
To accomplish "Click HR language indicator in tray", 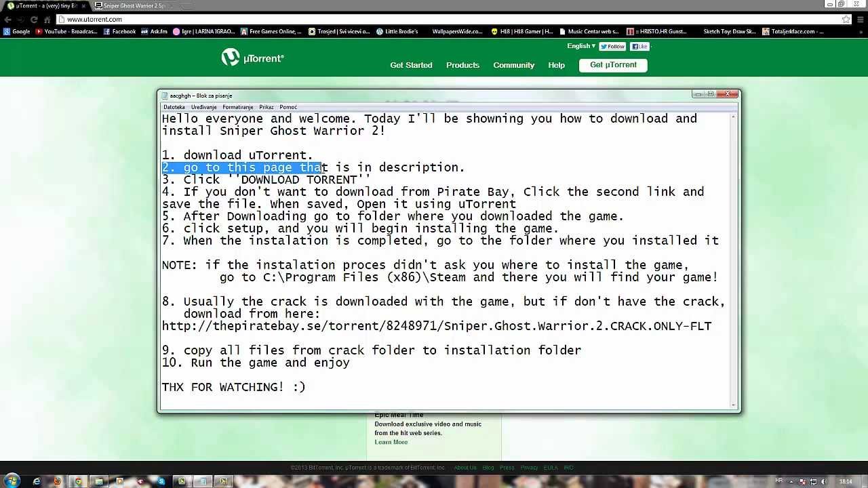I will tap(778, 481).
